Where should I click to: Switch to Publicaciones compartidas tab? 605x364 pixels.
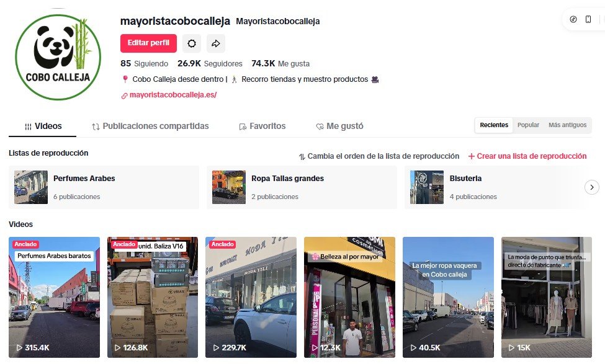tap(150, 127)
